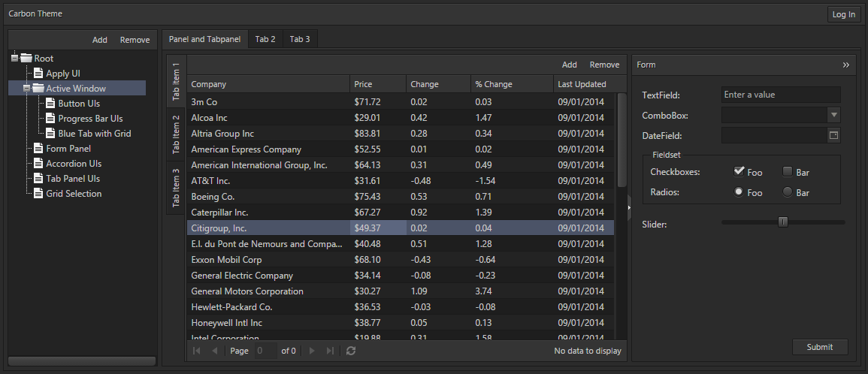
Task: Go to first page in grid pager
Action: pos(196,350)
